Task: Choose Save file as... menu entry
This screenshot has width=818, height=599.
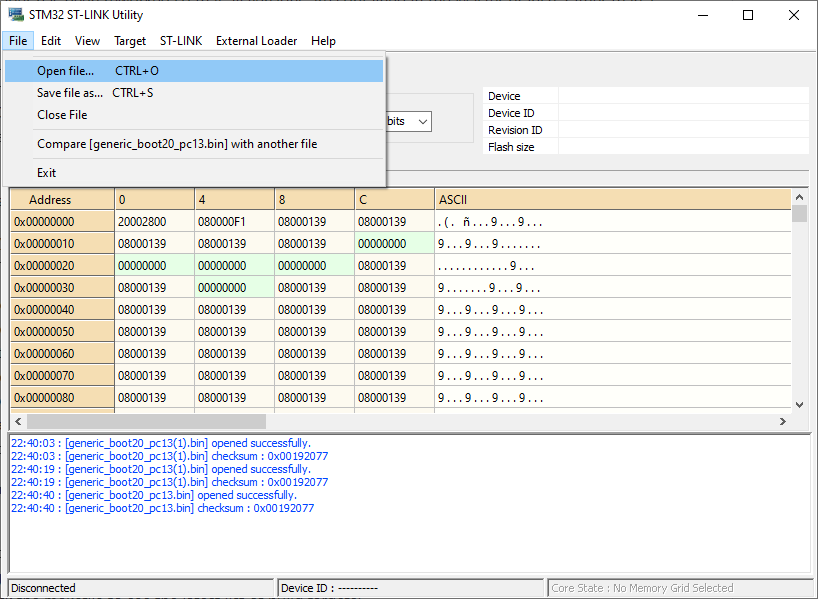Action: [x=194, y=93]
